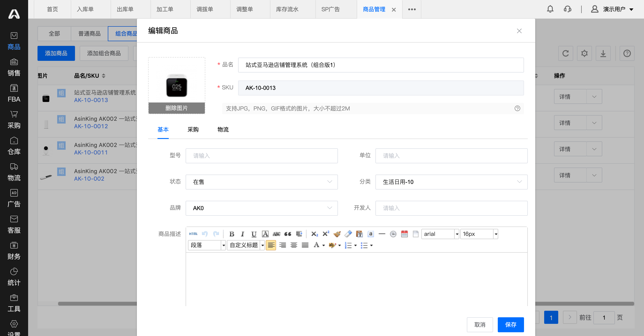644x336 pixels.
Task: Click the notification bell icon
Action: click(550, 9)
